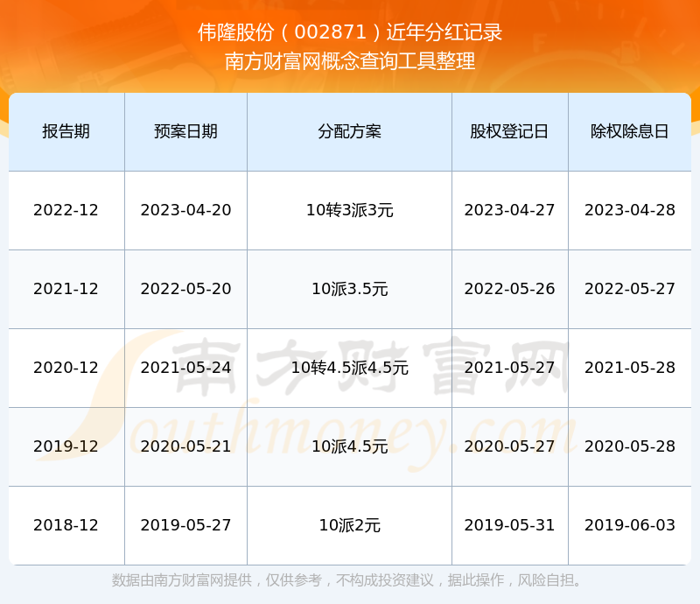Click the record date 2023-04-27
Viewport: 700px width, 604px height.
(509, 210)
